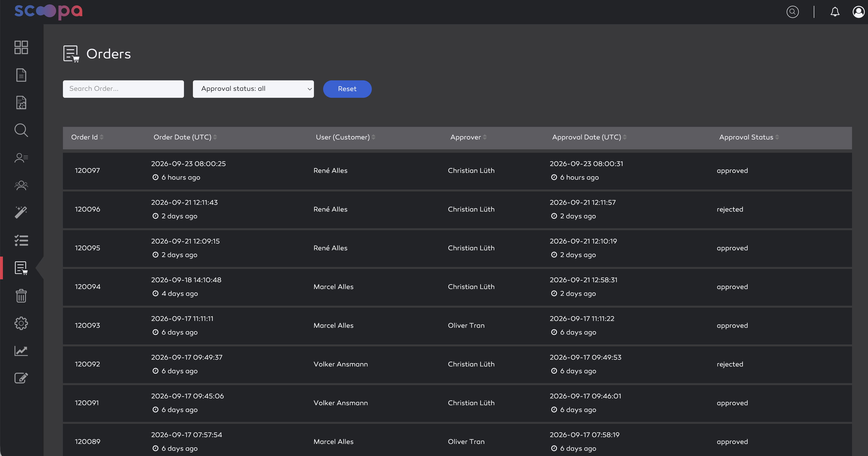This screenshot has width=868, height=456.
Task: Sort table by Approver column
Action: tap(468, 137)
